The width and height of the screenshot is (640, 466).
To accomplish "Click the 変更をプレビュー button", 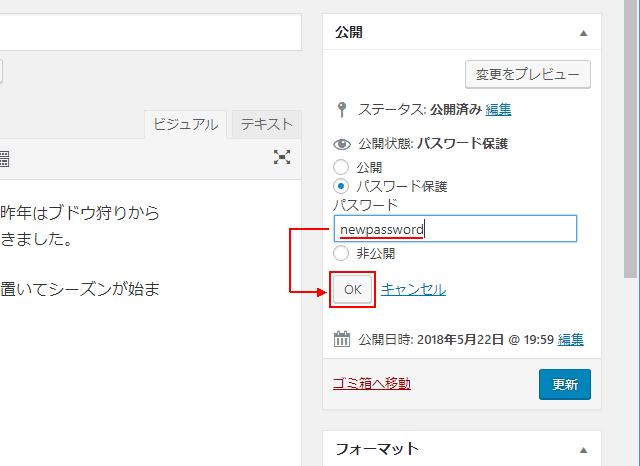I will pyautogui.click(x=528, y=75).
